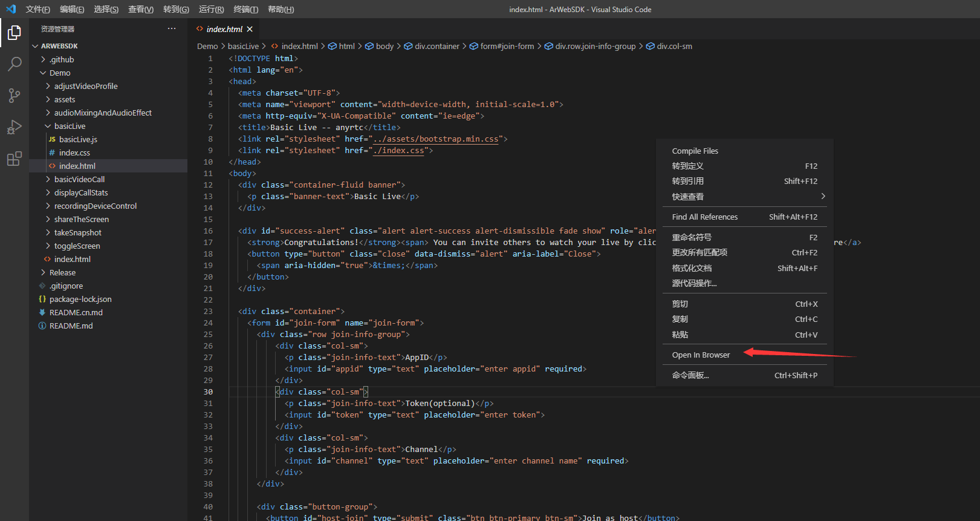Expand the takeSnapshot folder
The image size is (980, 521).
48,232
